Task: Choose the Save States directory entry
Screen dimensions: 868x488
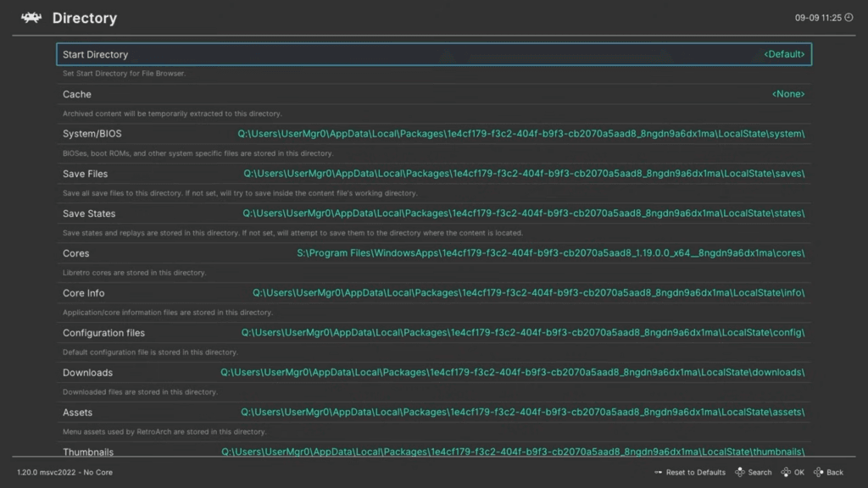Action: (89, 213)
